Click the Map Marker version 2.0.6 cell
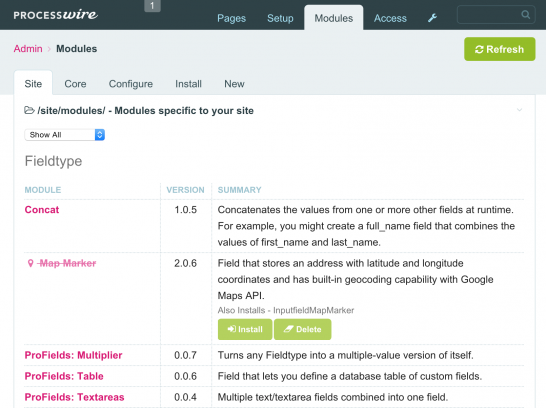 tap(185, 263)
